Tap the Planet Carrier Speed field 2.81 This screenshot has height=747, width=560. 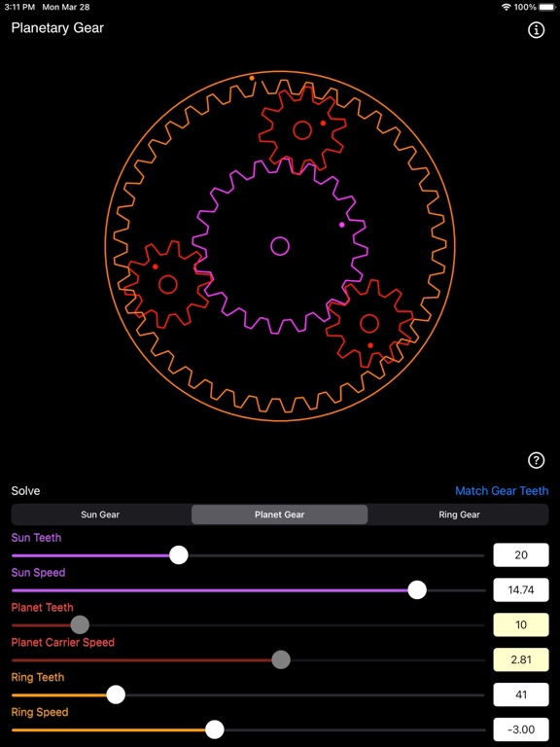click(521, 659)
